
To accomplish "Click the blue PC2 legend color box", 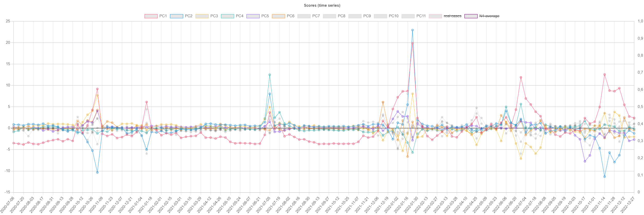I will [176, 16].
